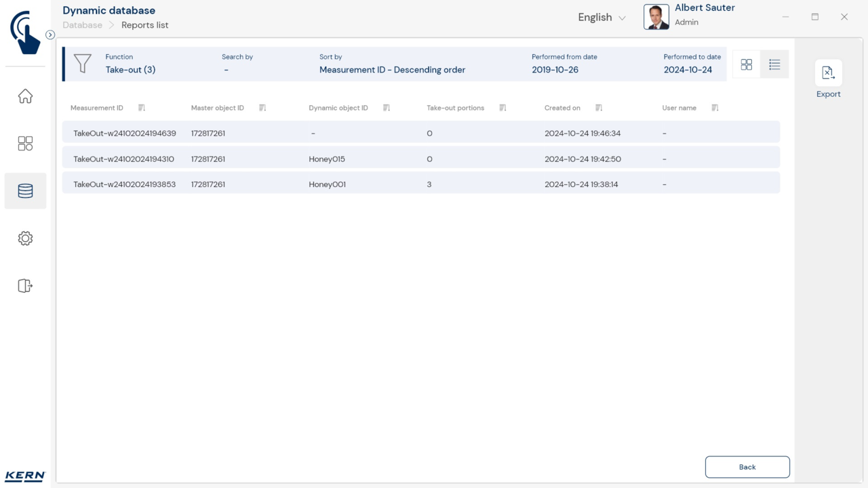Select the TakeOut-w24102024193853 report row

[420, 184]
